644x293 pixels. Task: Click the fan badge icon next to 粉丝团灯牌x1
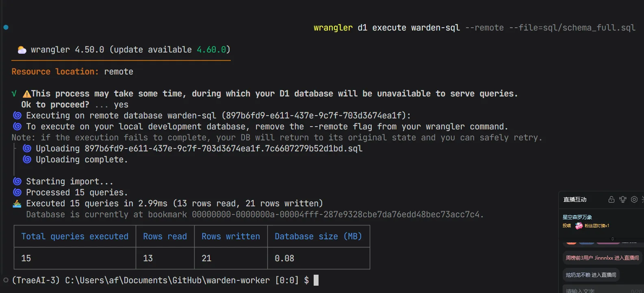click(x=579, y=226)
